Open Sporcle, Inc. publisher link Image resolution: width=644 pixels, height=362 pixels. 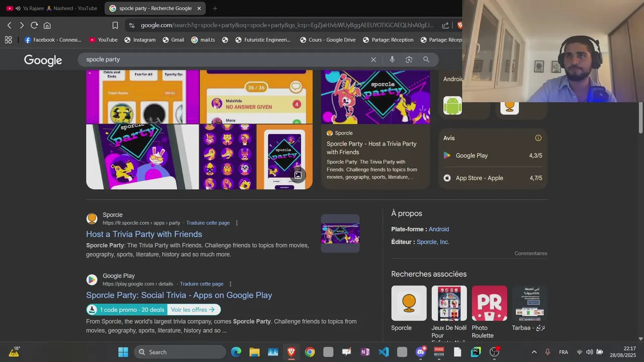point(433,242)
